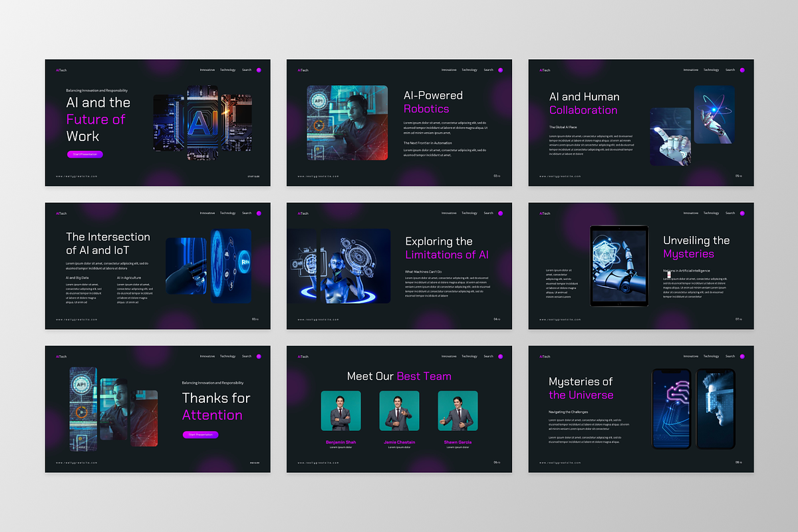This screenshot has width=798, height=532.
Task: Select the API code image on the Thanks for Attention slide
Action: (x=84, y=408)
